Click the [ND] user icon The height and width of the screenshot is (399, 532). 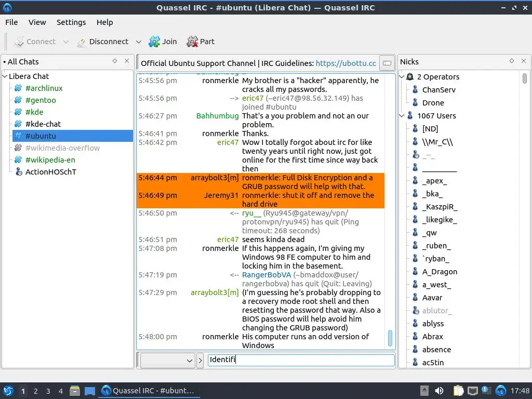[x=415, y=129]
